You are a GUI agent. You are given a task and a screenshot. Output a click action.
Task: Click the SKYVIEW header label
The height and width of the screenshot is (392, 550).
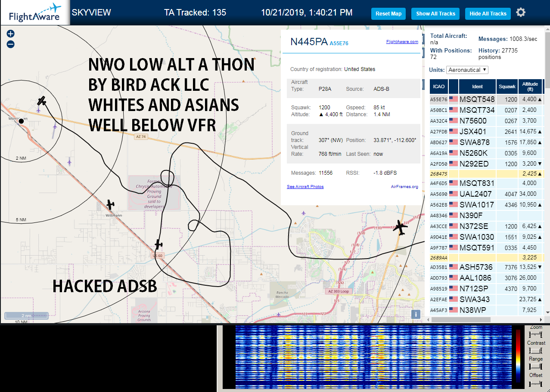coord(91,12)
